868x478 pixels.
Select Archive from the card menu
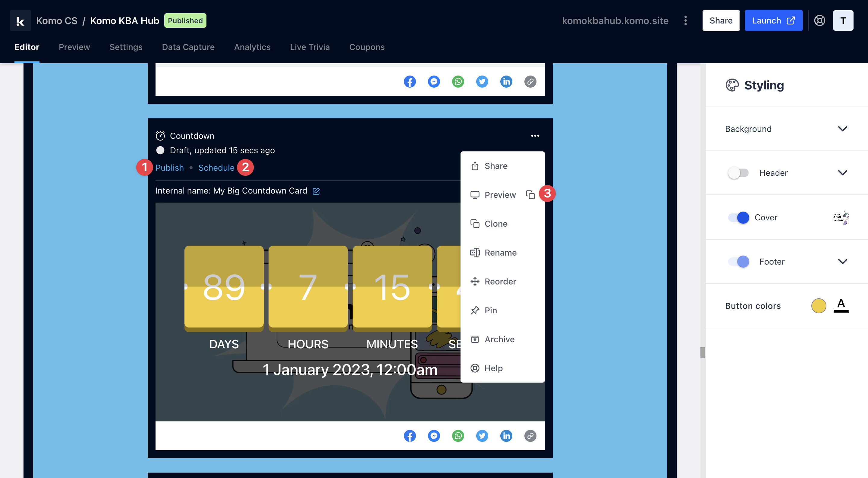[499, 339]
